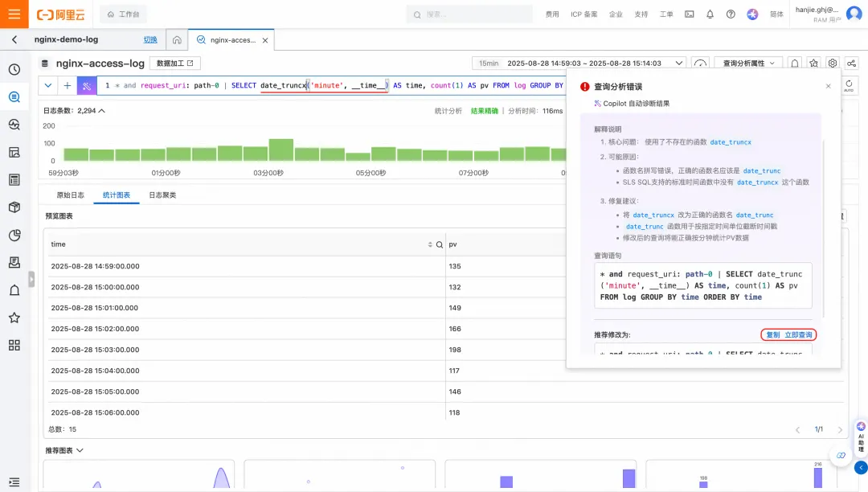Viewport: 868px width, 492px height.
Task: Open the dashboard pie chart sidebar icon
Action: tap(14, 236)
